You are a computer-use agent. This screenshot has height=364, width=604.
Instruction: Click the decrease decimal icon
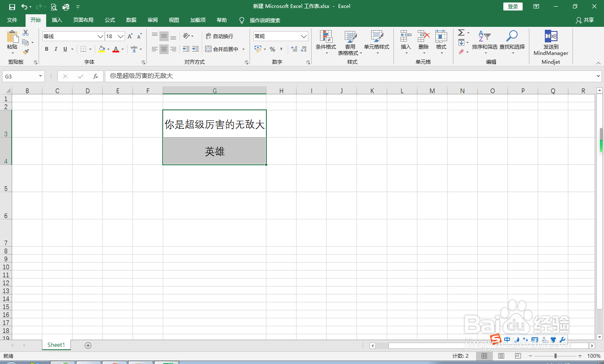(304, 49)
